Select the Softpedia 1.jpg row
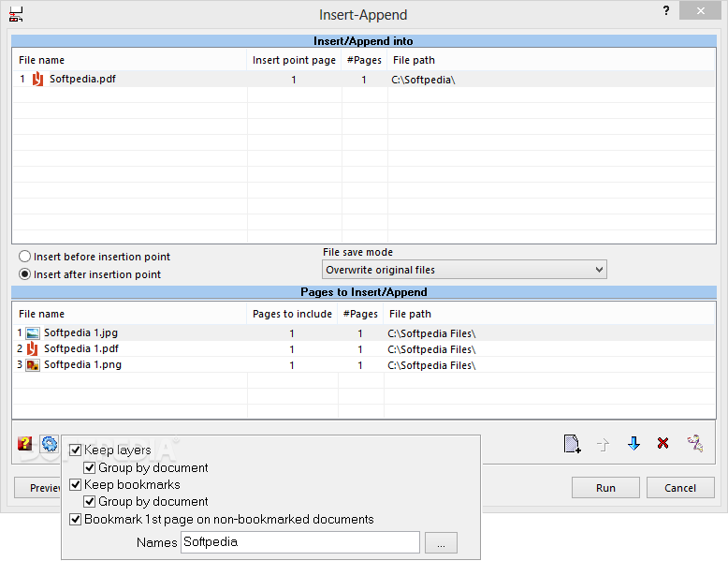The width and height of the screenshot is (728, 561). coord(364,332)
